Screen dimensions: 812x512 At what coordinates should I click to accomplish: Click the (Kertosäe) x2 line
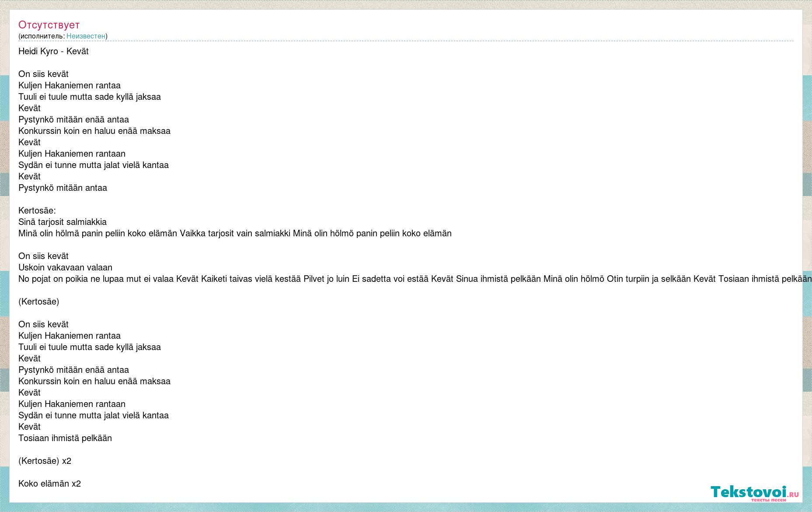pos(45,461)
